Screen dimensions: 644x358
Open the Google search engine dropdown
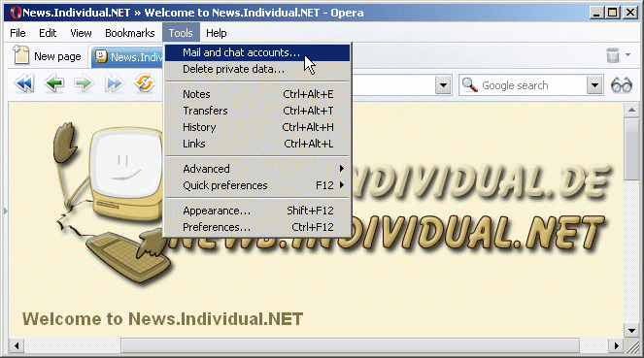[x=594, y=85]
